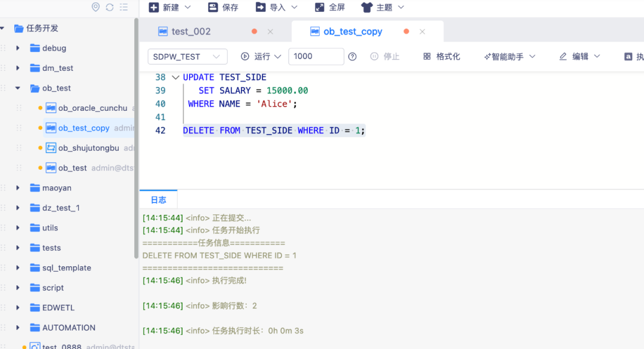This screenshot has width=644, height=349.
Task: Click the 格式化 grid icon
Action: [x=427, y=57]
